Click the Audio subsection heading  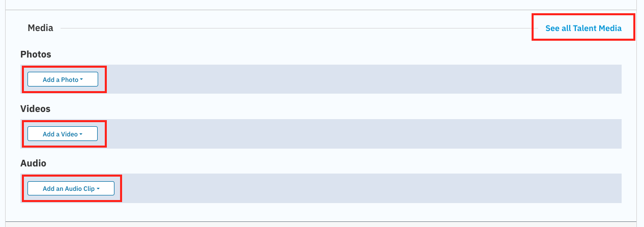(x=33, y=163)
